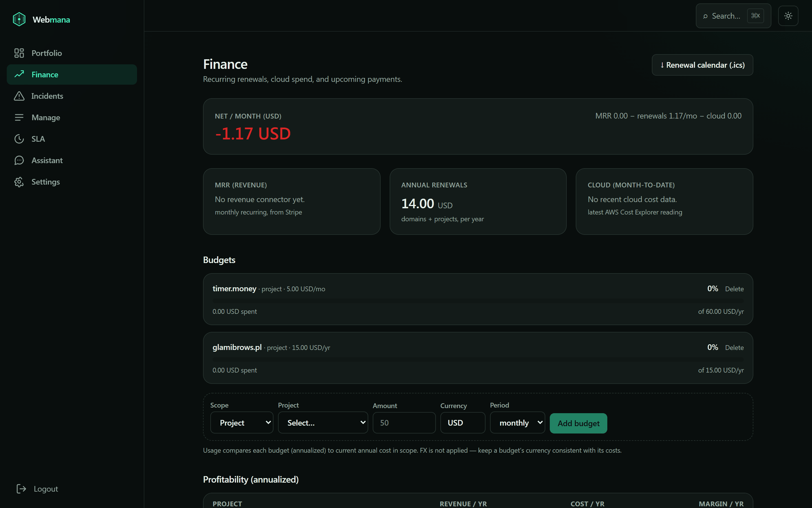
Task: Click 'No revenue connector yet.' text
Action: tap(260, 199)
